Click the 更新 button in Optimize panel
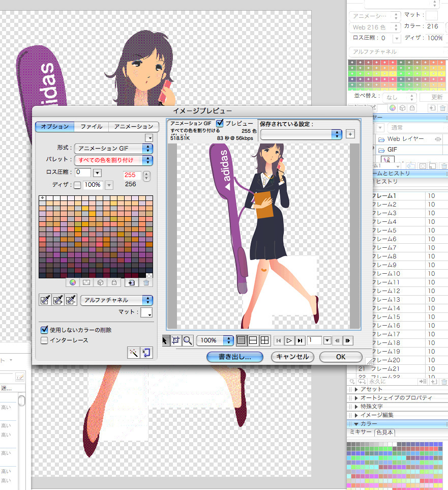 click(x=434, y=97)
